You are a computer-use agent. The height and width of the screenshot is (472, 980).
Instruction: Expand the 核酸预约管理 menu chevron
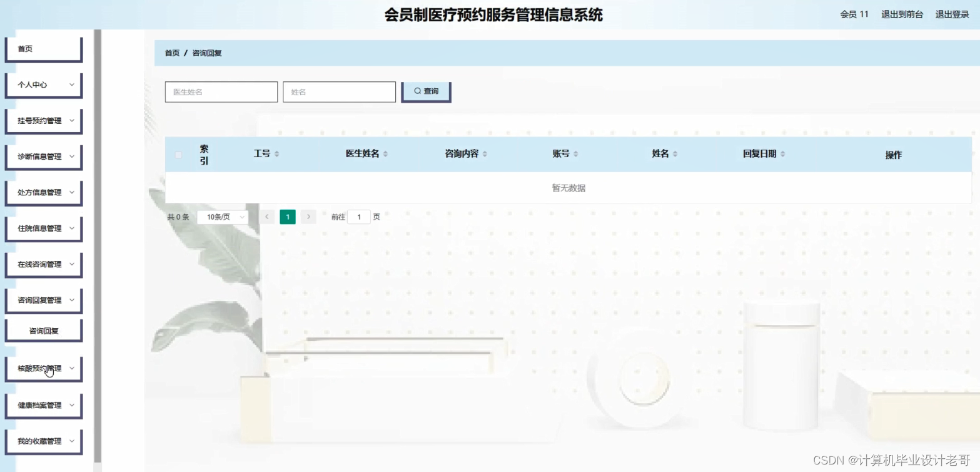(x=71, y=368)
